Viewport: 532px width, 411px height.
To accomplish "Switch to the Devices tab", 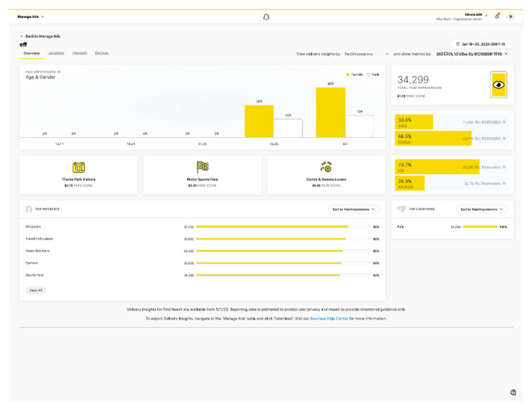I will tap(102, 53).
